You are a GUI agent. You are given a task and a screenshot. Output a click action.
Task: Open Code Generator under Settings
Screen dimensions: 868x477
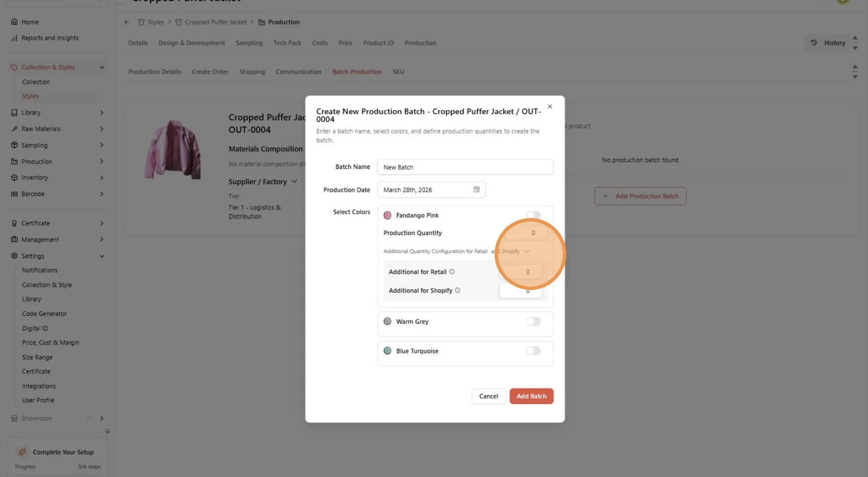click(44, 314)
